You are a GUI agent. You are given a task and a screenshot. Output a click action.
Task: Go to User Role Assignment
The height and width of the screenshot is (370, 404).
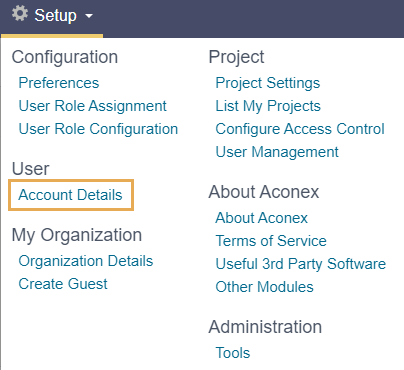92,106
